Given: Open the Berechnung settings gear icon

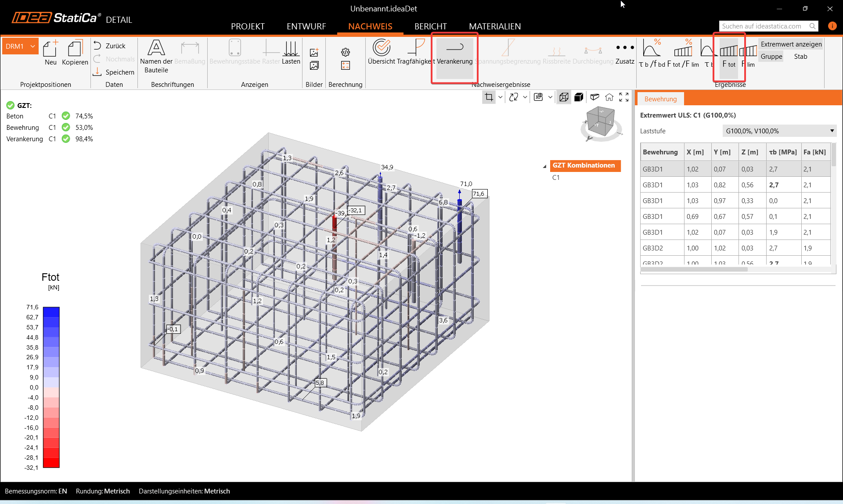Looking at the screenshot, I should [346, 52].
